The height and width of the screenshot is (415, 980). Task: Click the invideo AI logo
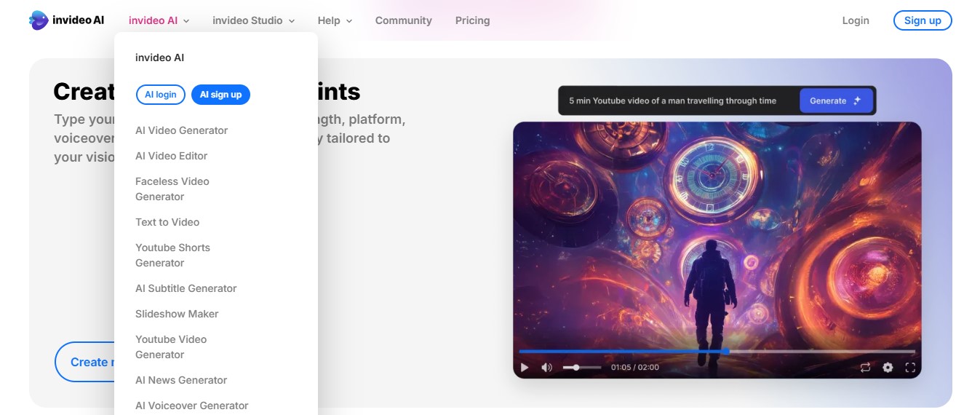67,20
